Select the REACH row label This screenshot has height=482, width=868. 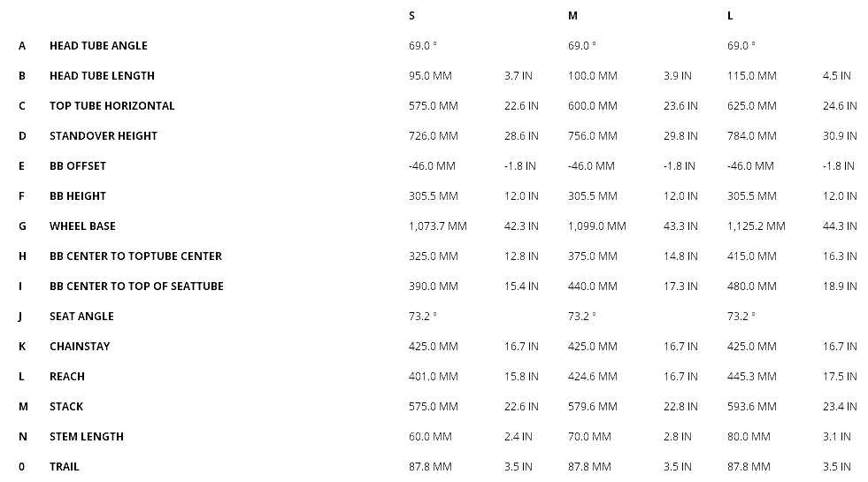point(67,377)
